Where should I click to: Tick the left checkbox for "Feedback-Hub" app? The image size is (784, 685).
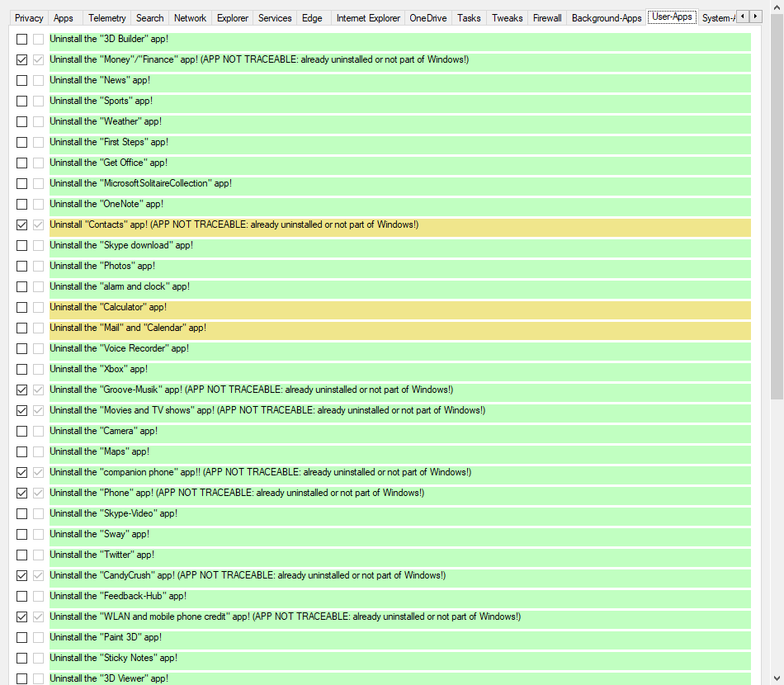click(x=22, y=596)
